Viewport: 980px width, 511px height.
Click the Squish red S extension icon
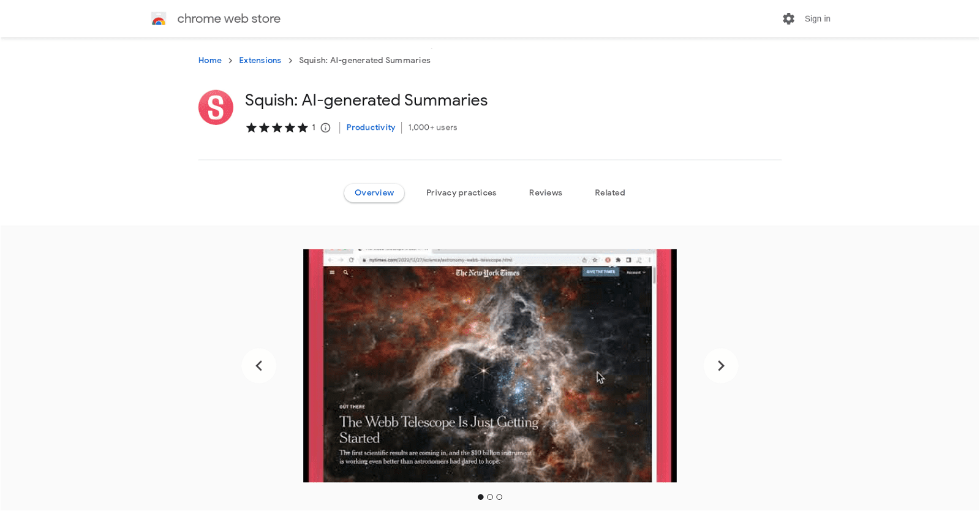(x=216, y=107)
